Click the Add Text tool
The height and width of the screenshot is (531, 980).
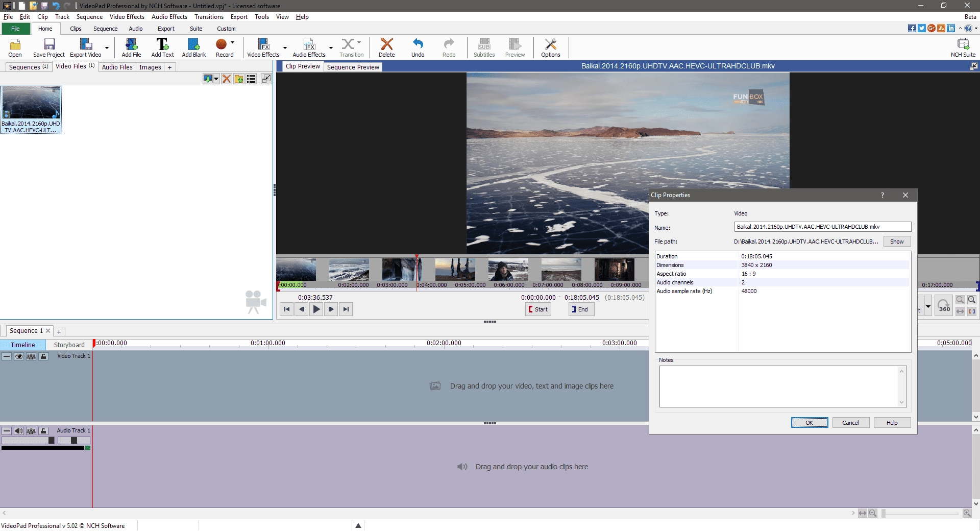(162, 47)
